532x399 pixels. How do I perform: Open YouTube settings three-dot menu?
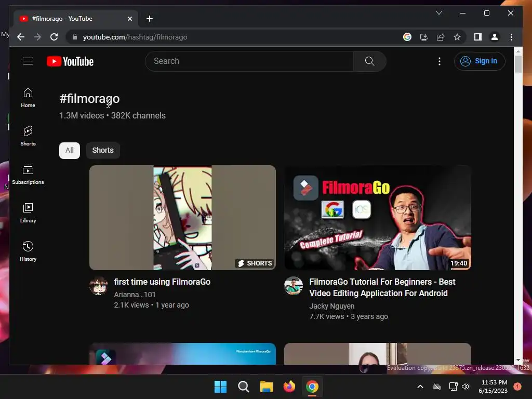click(x=440, y=61)
